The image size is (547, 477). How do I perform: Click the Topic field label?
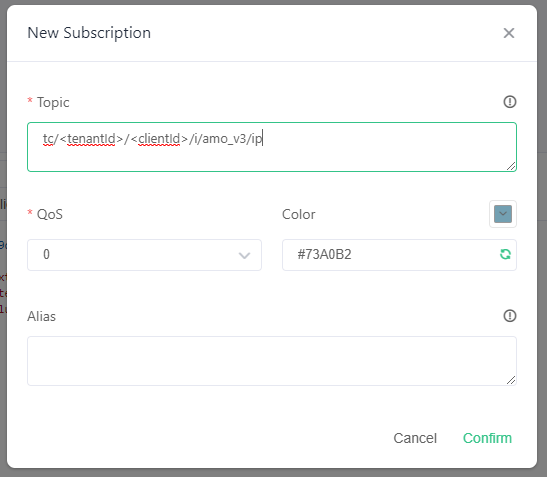click(53, 103)
